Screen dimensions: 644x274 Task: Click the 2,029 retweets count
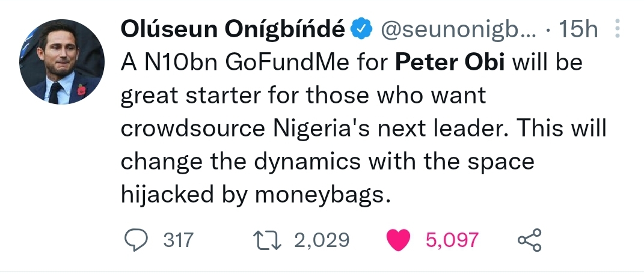[322, 240]
